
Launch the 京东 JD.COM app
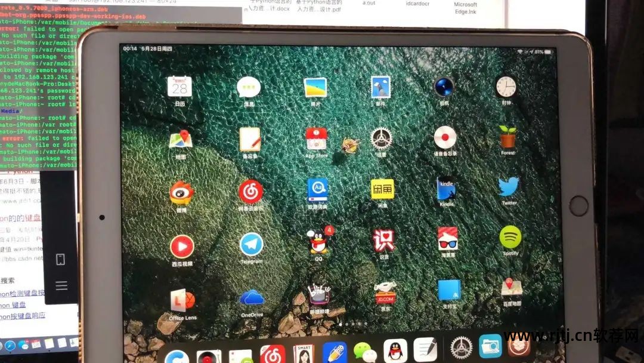pos(385,293)
